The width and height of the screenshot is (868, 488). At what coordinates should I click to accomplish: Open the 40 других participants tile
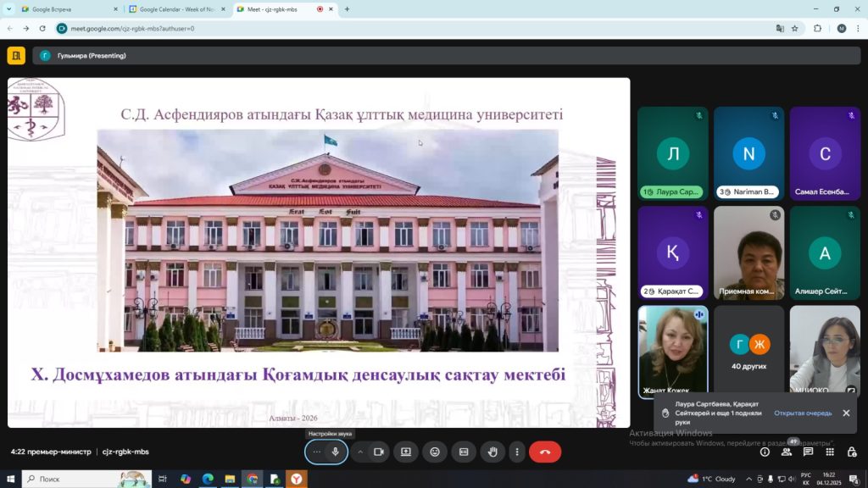(748, 352)
